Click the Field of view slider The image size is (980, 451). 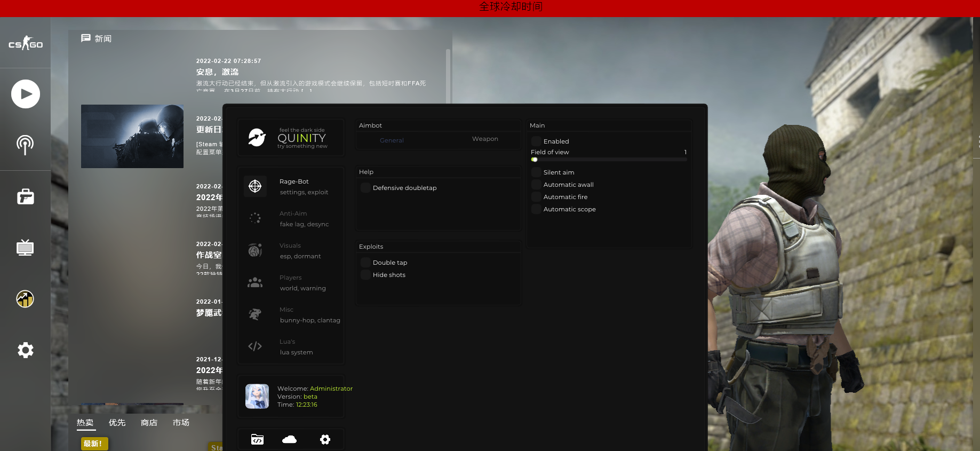(608, 160)
